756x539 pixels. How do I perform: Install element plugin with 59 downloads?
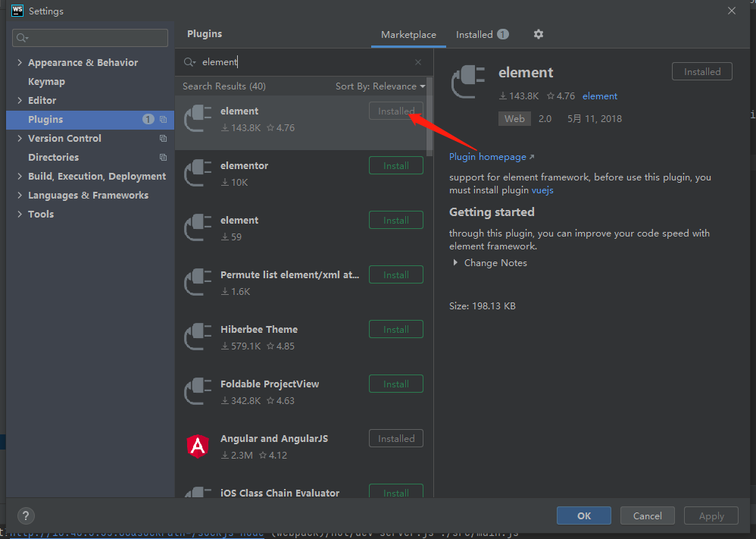pos(396,220)
